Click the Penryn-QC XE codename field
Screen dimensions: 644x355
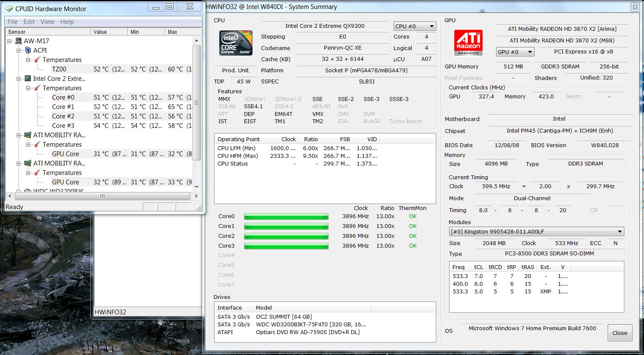click(342, 48)
